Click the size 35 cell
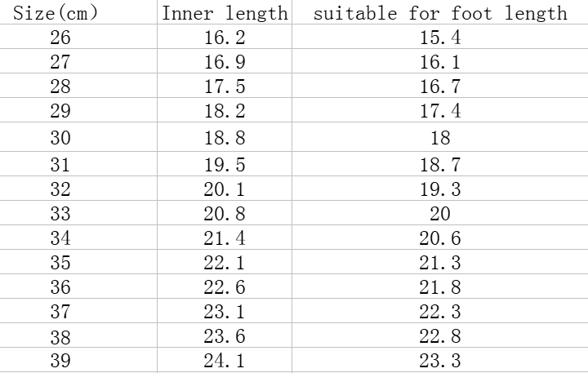This screenshot has height=373, width=588. [x=60, y=263]
